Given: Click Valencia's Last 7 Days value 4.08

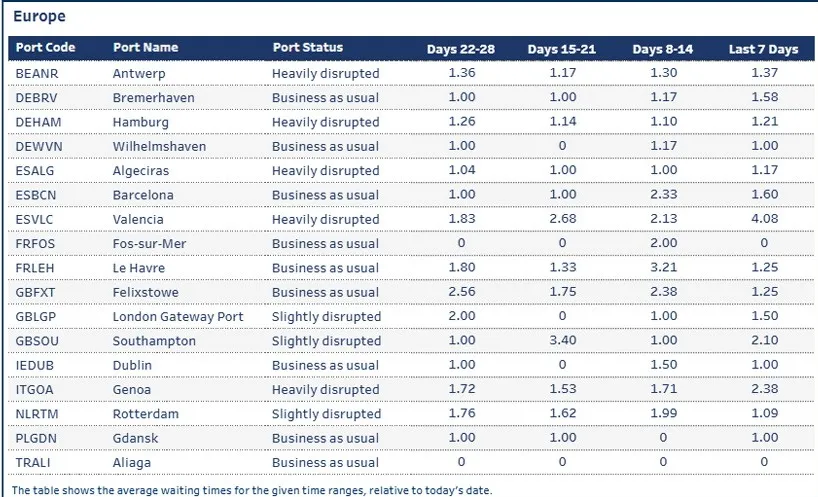Looking at the screenshot, I should coord(764,219).
